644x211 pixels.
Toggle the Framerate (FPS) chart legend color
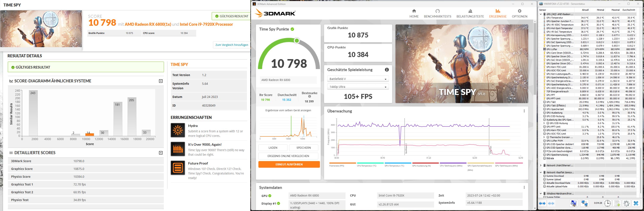(343, 163)
